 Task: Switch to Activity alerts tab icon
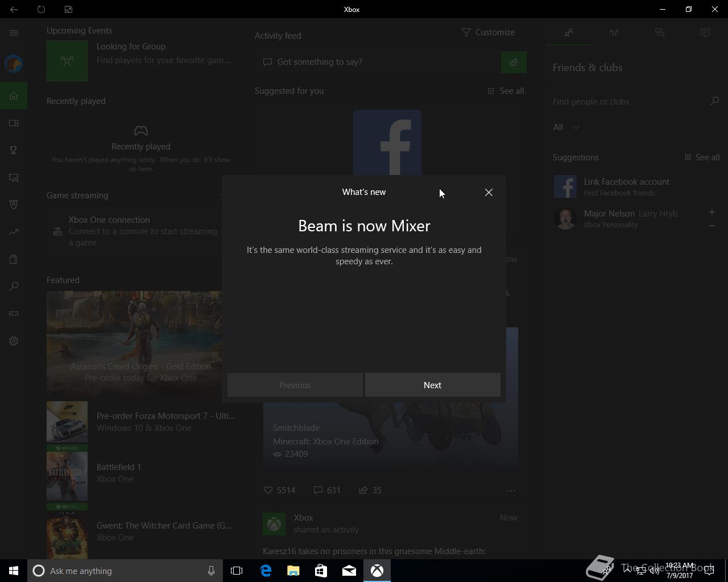pyautogui.click(x=705, y=33)
